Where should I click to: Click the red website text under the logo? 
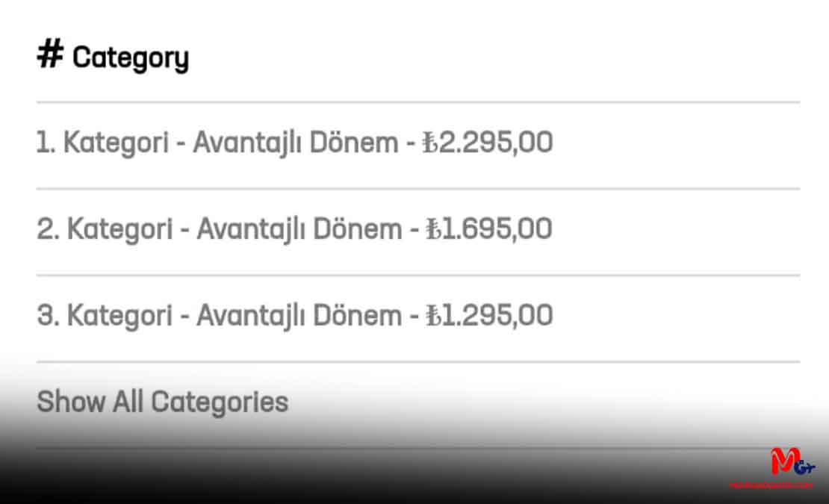(771, 485)
